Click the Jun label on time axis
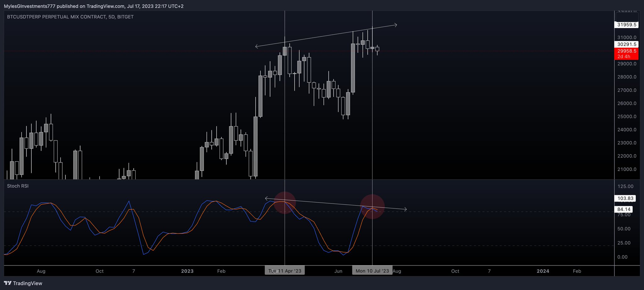 (x=338, y=271)
